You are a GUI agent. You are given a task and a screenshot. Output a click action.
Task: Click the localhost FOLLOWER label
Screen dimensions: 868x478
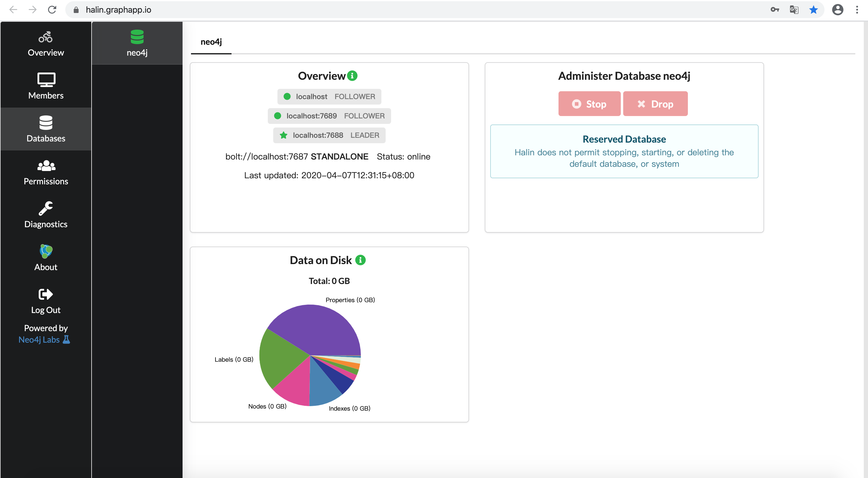[329, 97]
